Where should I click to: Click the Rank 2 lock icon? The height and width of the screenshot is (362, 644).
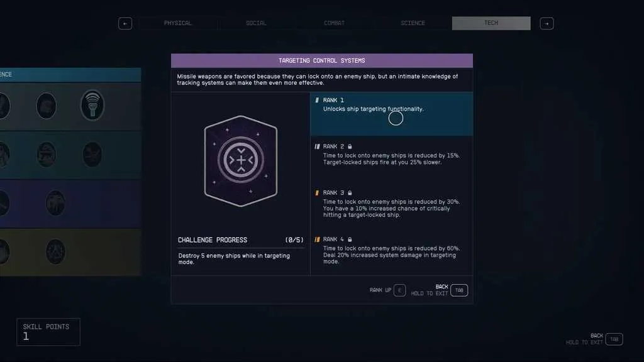350,146
